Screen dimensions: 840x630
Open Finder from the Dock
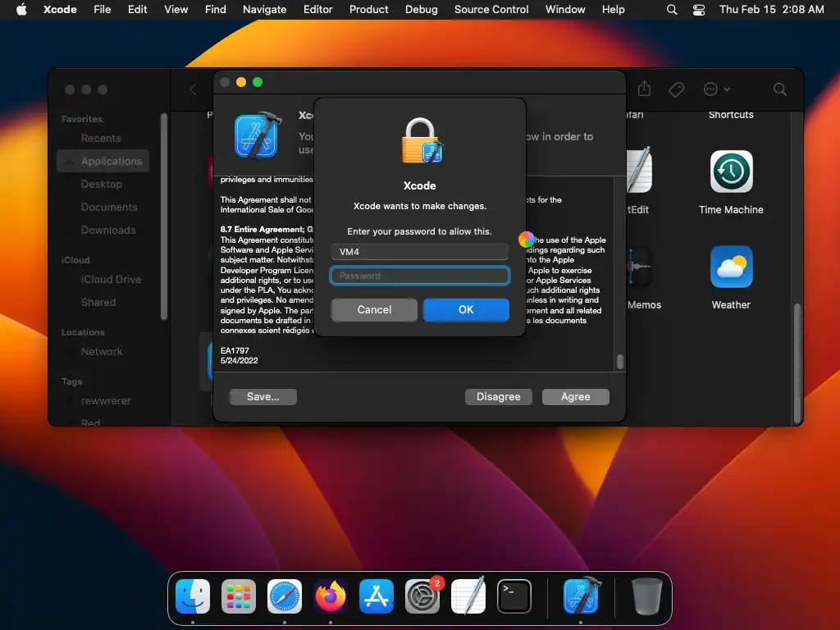pos(193,596)
